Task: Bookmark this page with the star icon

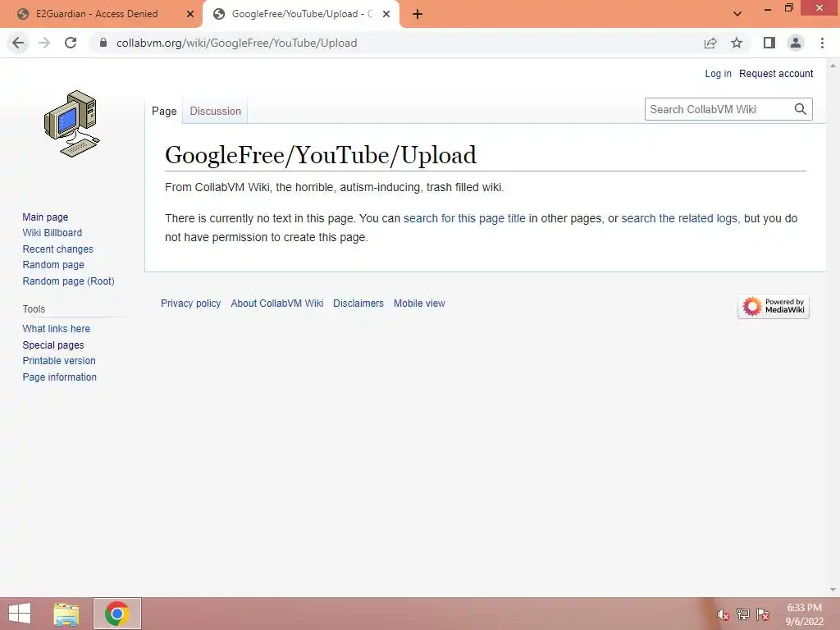Action: [x=737, y=43]
